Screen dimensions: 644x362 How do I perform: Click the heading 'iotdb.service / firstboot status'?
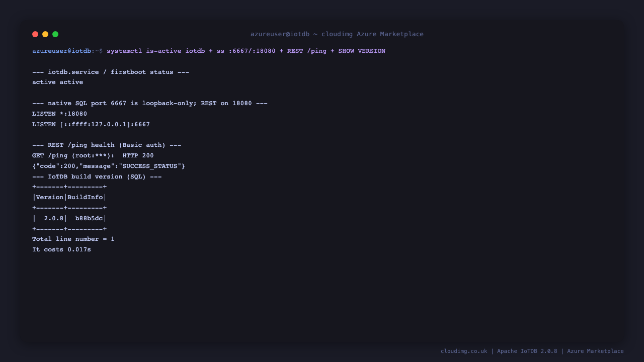[x=111, y=72]
